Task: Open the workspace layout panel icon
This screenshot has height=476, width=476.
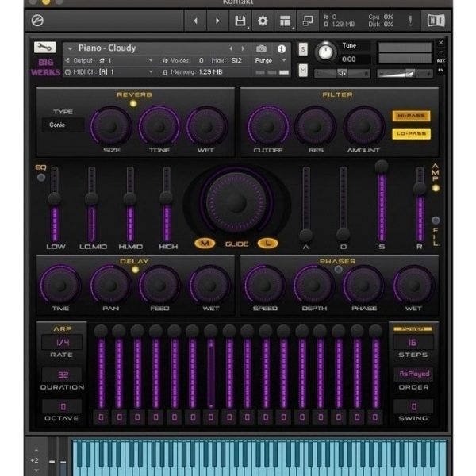Action: (x=285, y=21)
